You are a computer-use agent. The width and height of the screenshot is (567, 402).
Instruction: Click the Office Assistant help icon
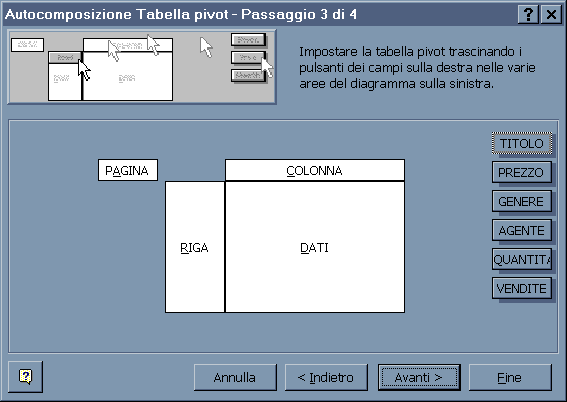pyautogui.click(x=25, y=377)
